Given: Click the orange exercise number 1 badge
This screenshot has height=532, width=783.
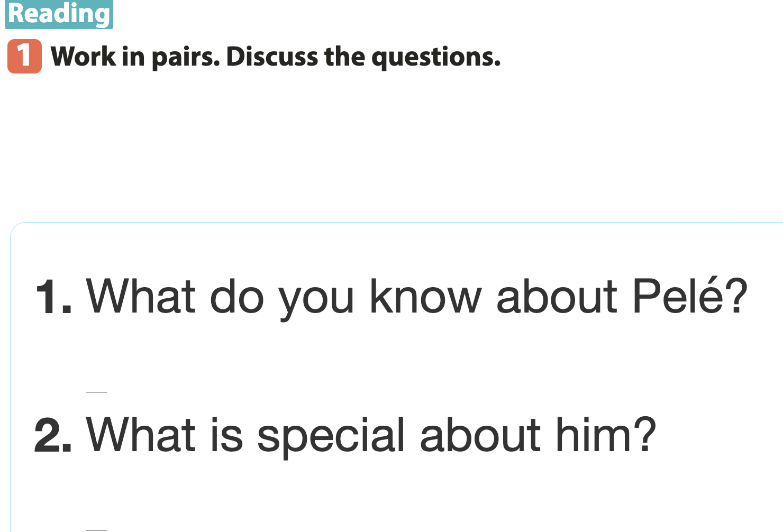Looking at the screenshot, I should (x=24, y=56).
